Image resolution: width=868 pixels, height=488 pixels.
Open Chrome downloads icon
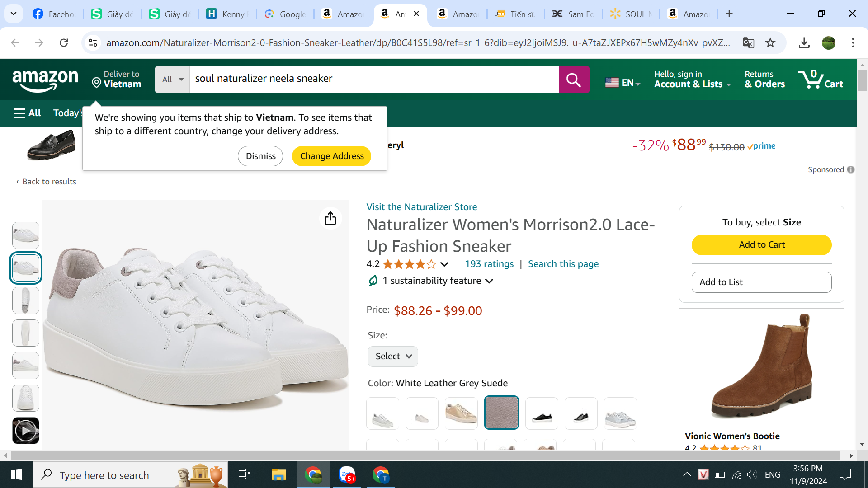[804, 43]
